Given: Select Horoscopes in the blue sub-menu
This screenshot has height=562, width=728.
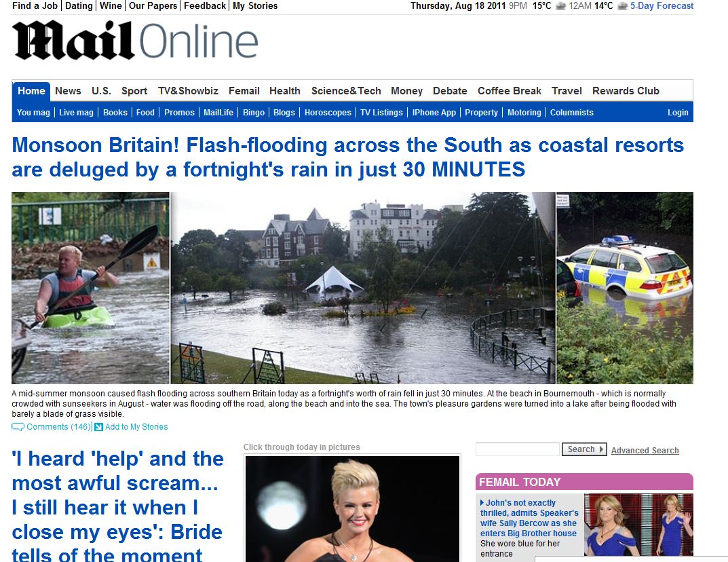Looking at the screenshot, I should (328, 113).
